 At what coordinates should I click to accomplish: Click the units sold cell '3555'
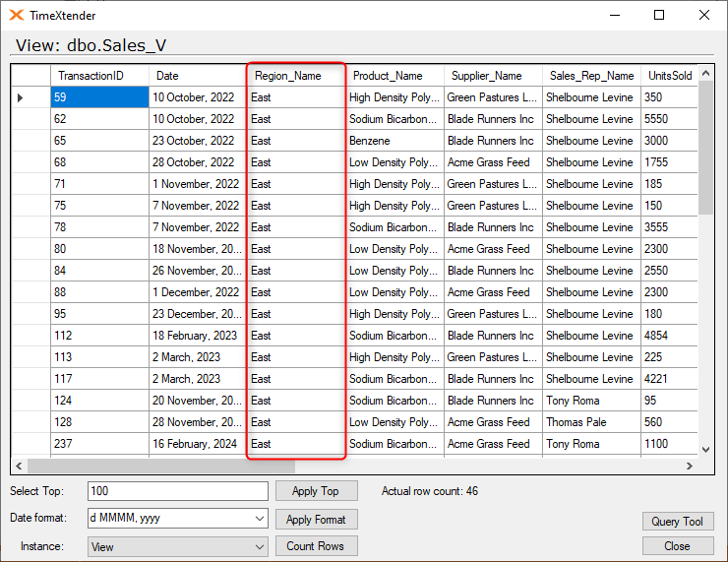pos(670,227)
